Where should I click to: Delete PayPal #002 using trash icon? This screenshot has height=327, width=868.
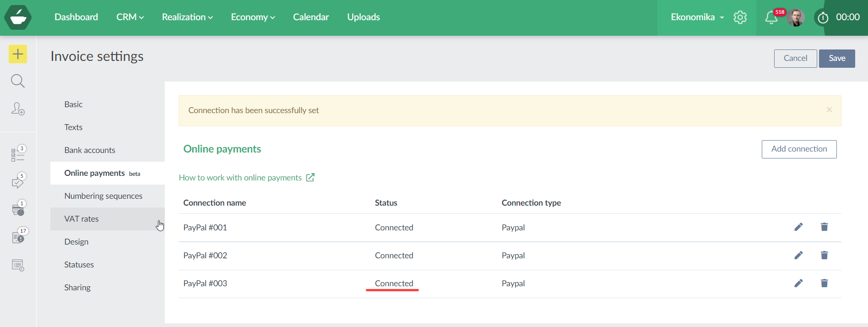824,256
